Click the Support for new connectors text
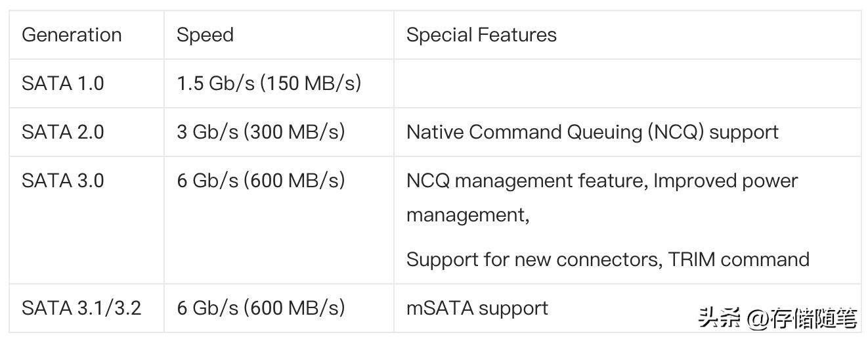 [x=533, y=260]
